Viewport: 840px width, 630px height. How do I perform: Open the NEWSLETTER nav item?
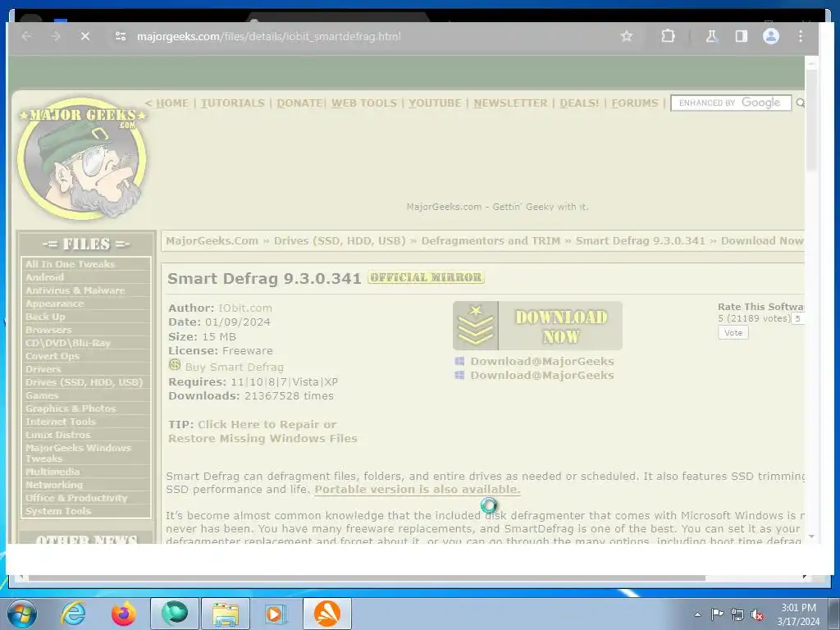pyautogui.click(x=510, y=103)
